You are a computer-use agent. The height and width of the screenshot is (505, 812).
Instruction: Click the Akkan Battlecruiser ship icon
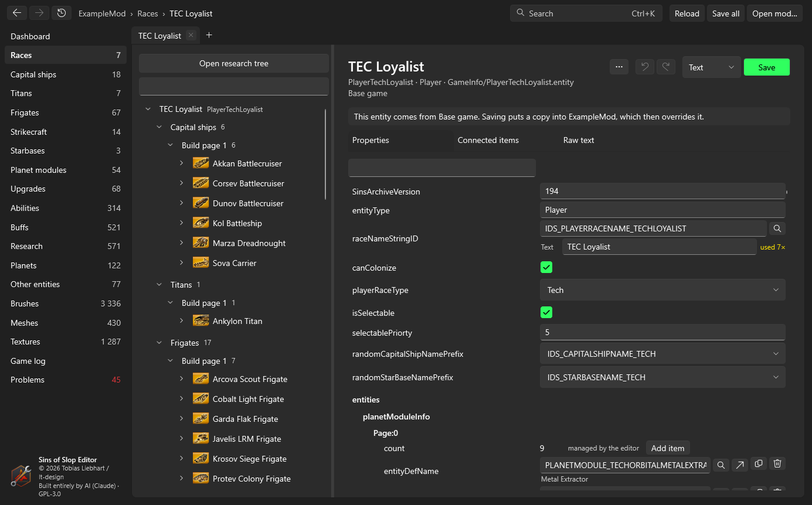click(201, 163)
